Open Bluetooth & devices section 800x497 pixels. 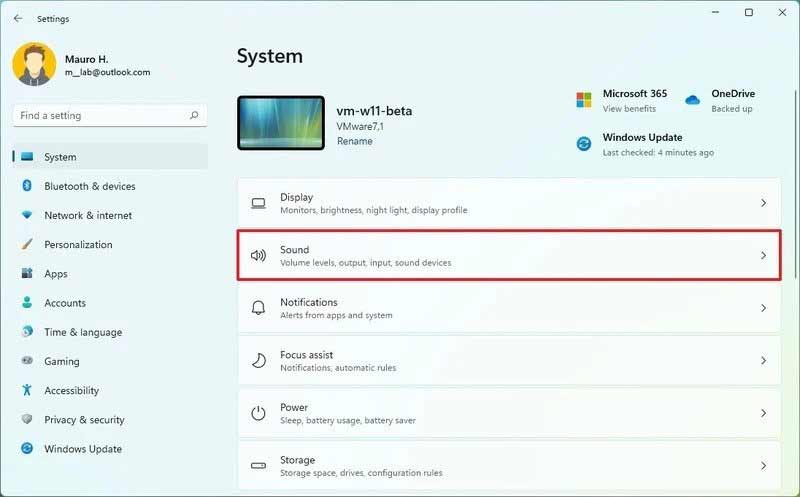[110, 186]
